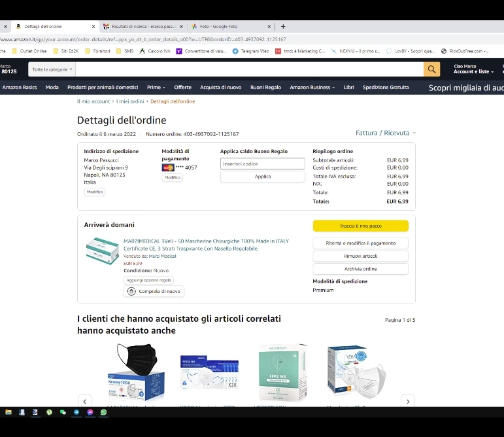
Task: Focus the Inserisci codice gift field
Action: (x=263, y=164)
